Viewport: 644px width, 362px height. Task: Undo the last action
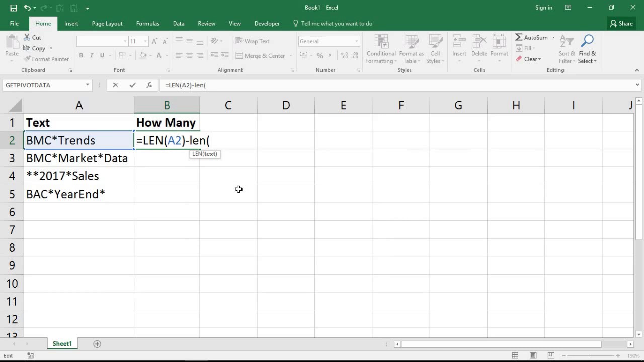coord(28,8)
